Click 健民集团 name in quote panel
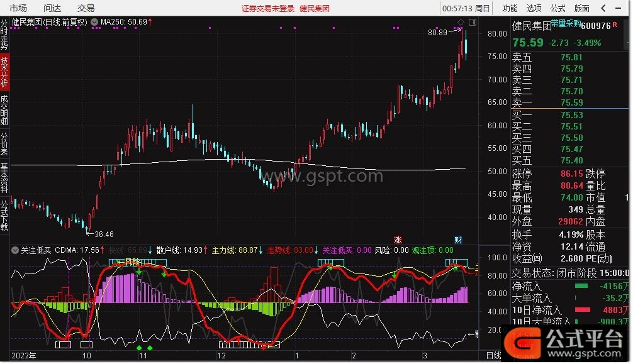 pyautogui.click(x=532, y=26)
